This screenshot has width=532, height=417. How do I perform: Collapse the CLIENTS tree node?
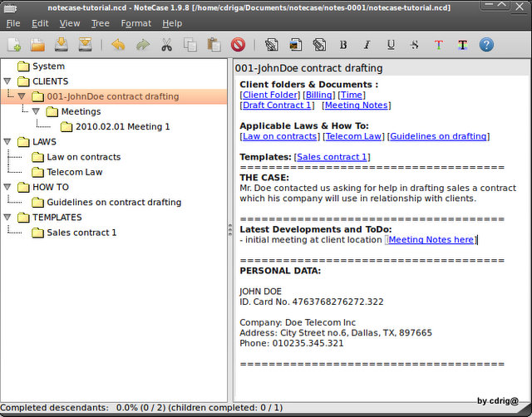point(7,81)
